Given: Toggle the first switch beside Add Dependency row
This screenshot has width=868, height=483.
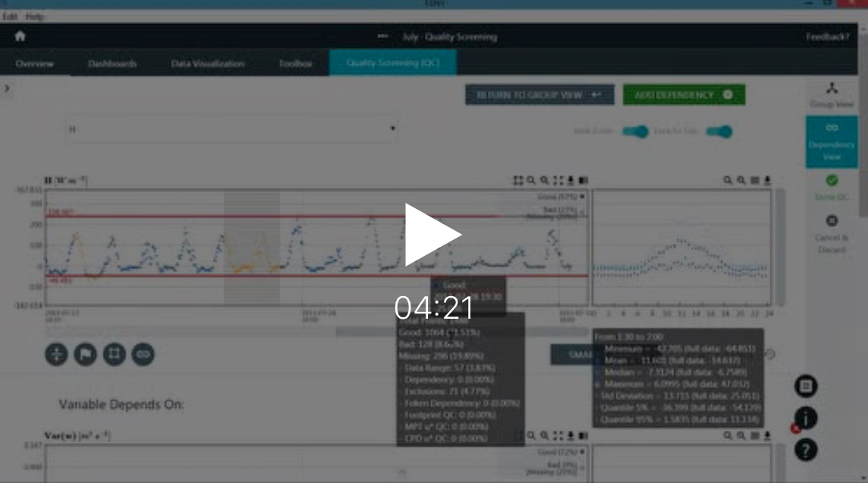Looking at the screenshot, I should click(x=635, y=132).
